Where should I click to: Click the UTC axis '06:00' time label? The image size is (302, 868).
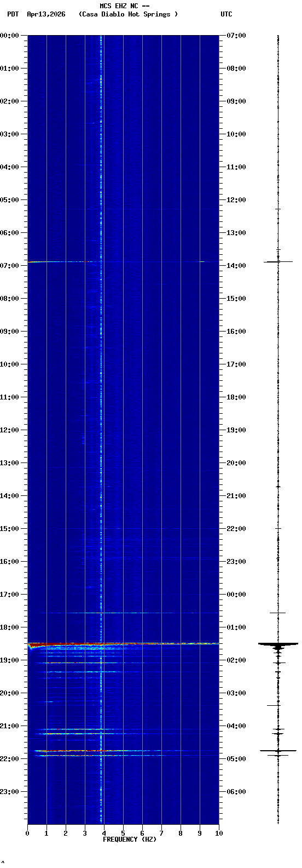[x=236, y=792]
